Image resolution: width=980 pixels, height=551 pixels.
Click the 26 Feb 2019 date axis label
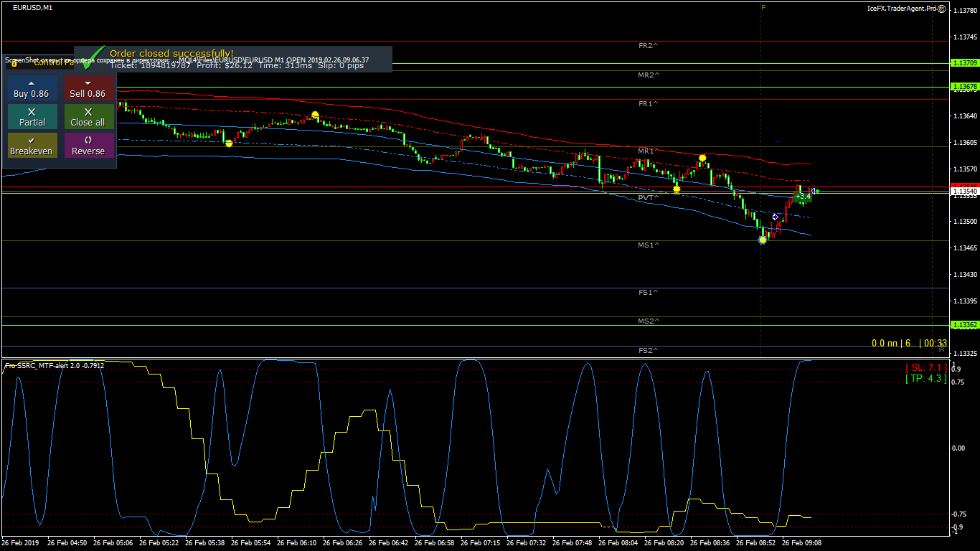[x=21, y=543]
